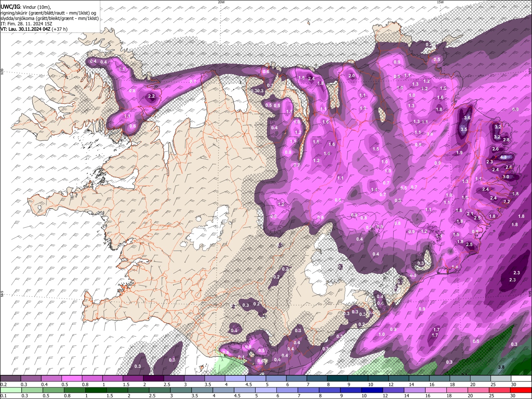Click the '15W' longitude label
Screen dimensions: 532x399
click(x=440, y=2)
